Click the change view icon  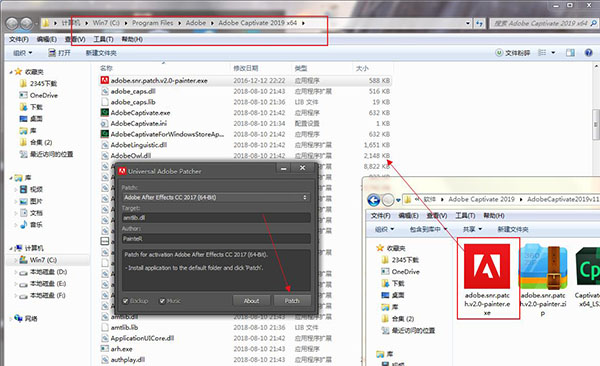pos(542,53)
